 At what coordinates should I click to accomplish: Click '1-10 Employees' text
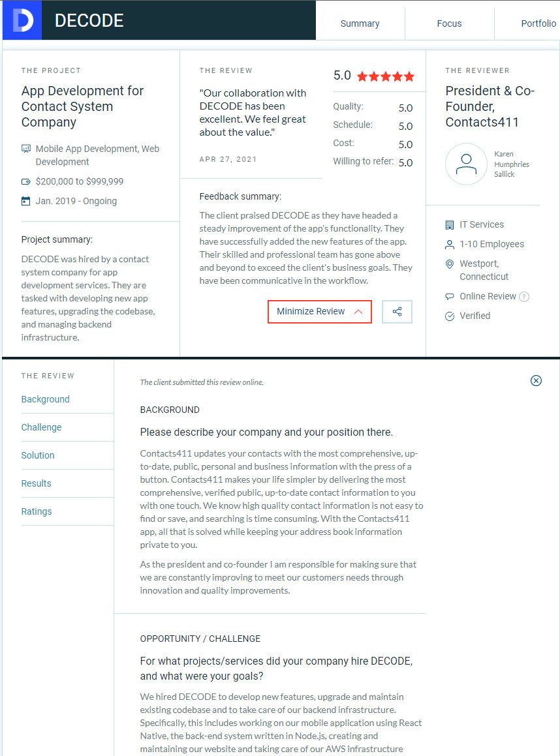click(491, 245)
